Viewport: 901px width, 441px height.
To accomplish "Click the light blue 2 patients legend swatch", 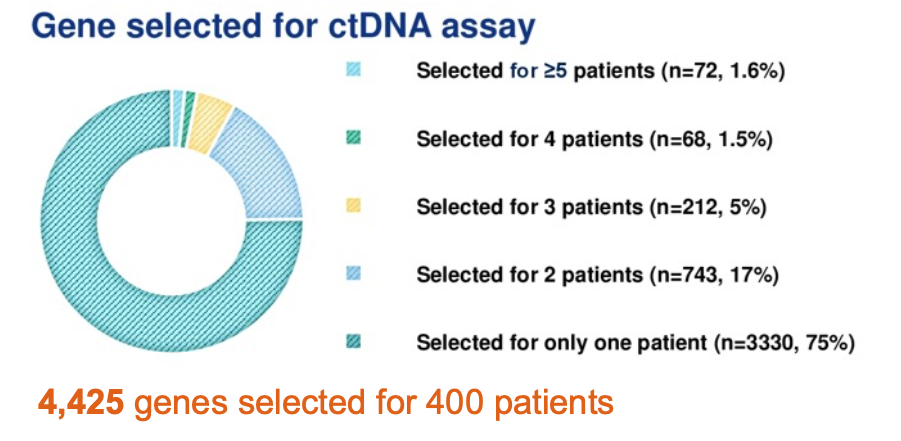I will pos(353,274).
